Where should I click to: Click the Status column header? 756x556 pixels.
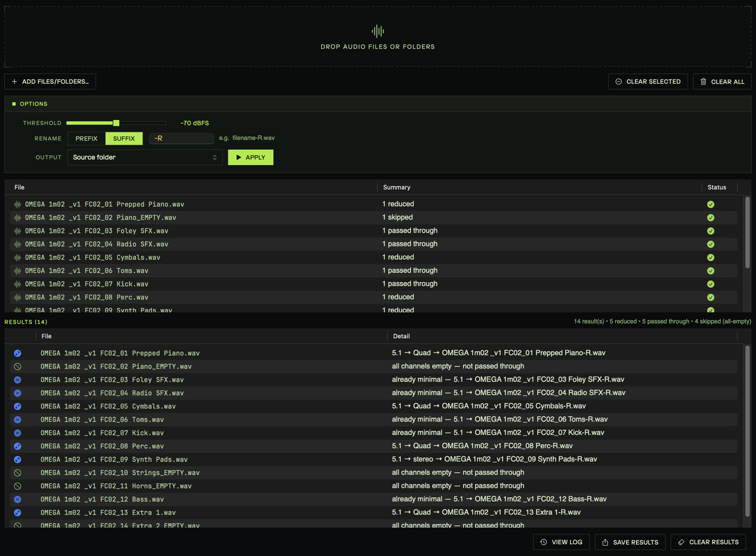pos(717,187)
